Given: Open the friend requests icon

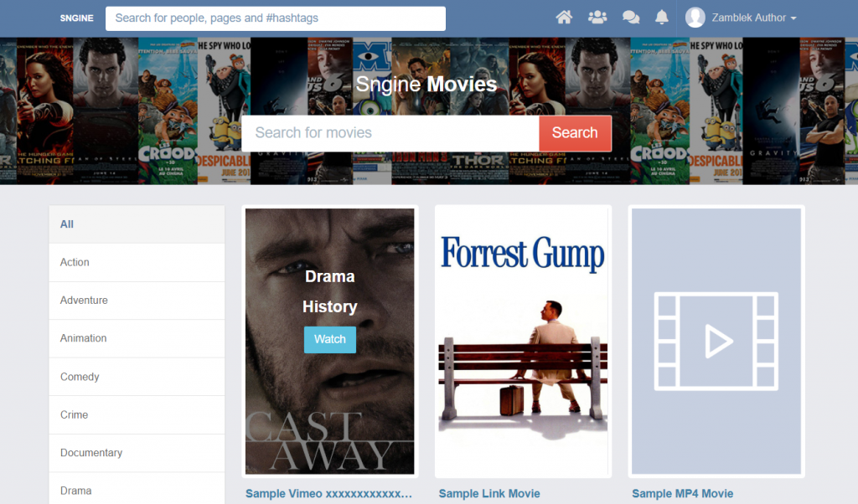Looking at the screenshot, I should tap(597, 18).
